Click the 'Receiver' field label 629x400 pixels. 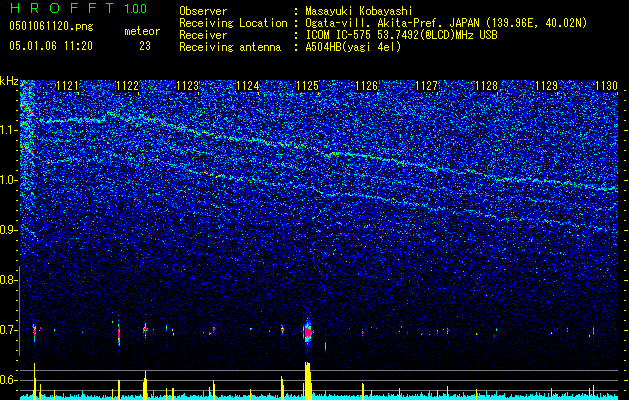(203, 35)
